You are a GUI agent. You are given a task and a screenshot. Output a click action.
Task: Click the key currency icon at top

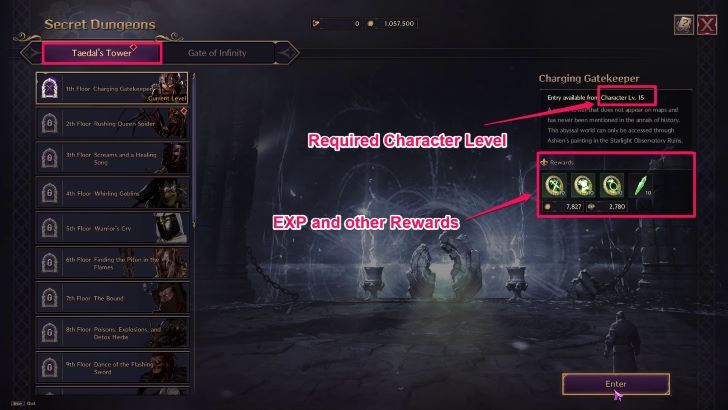click(316, 23)
